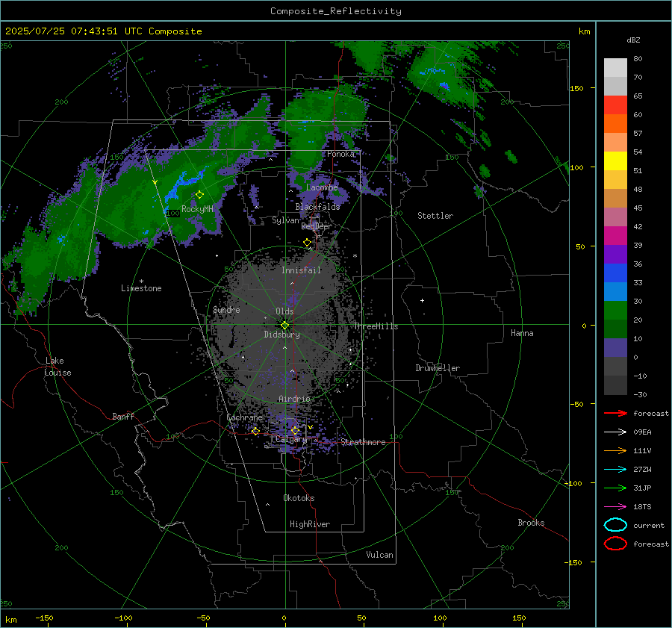This screenshot has width=672, height=628.
Task: Pick the red 60 dBZ color swatch
Action: 615,105
